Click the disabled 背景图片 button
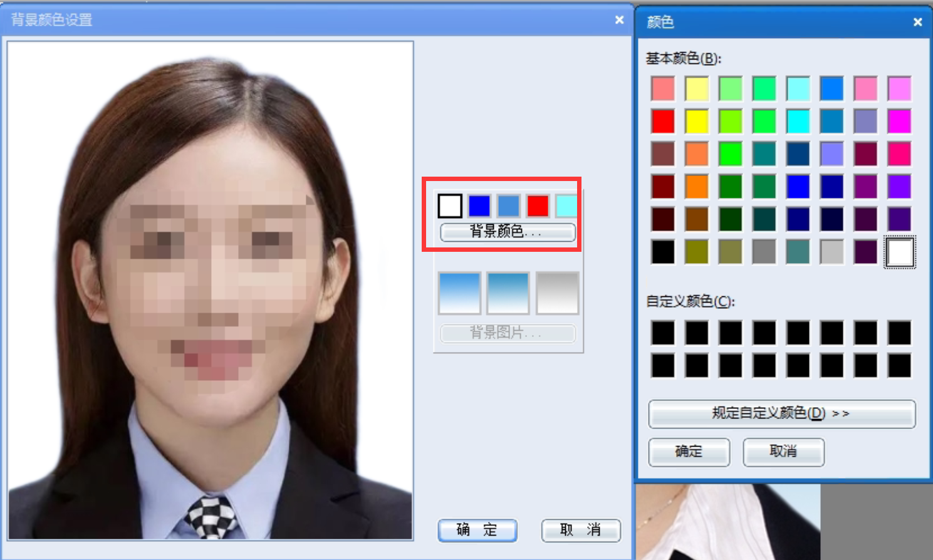 [508, 334]
